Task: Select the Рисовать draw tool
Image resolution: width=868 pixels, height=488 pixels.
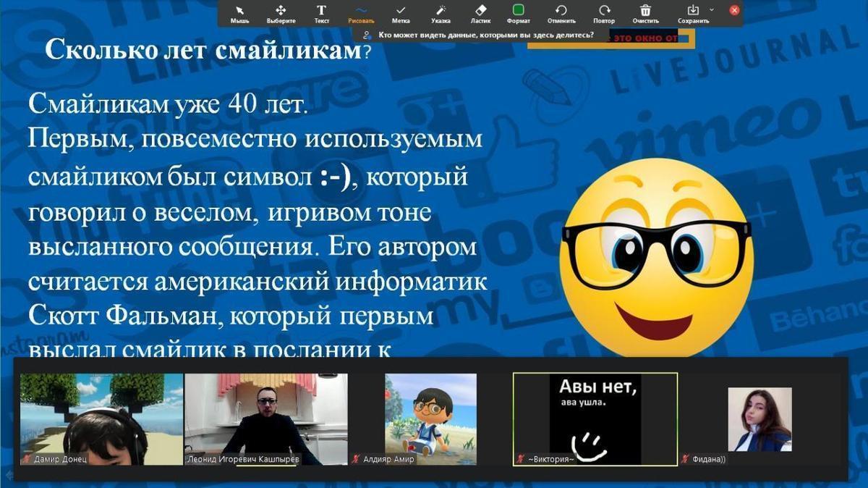Action: click(x=361, y=13)
